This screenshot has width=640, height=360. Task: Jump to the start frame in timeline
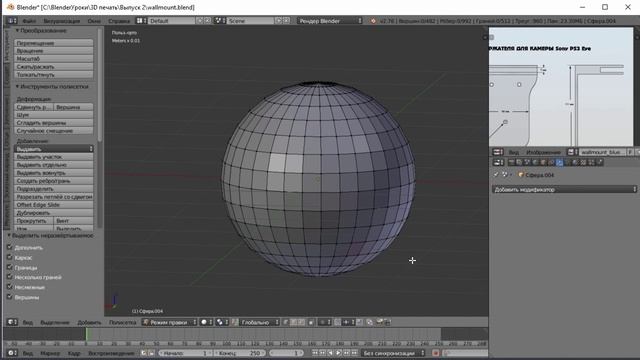coord(315,353)
